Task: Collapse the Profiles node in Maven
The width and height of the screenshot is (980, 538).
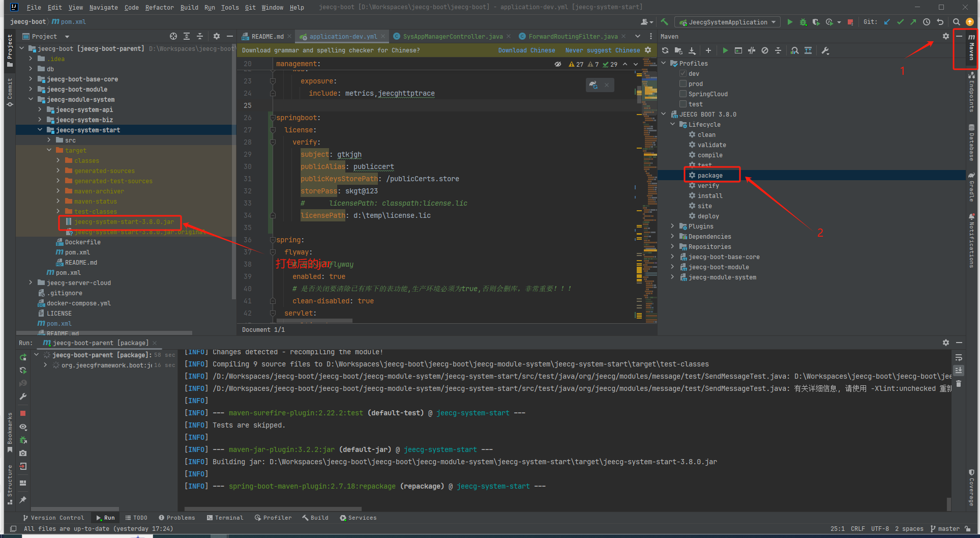Action: [x=664, y=63]
